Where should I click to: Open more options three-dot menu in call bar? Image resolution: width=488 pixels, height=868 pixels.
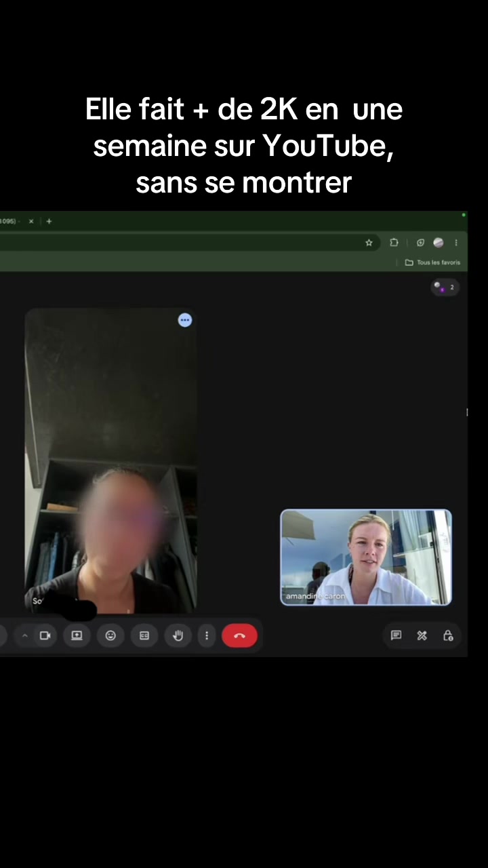(x=207, y=635)
